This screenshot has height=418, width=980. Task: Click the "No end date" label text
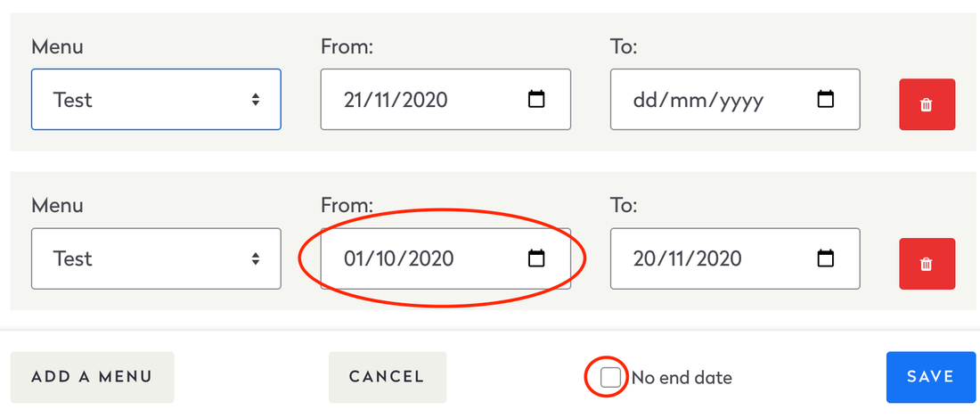682,378
